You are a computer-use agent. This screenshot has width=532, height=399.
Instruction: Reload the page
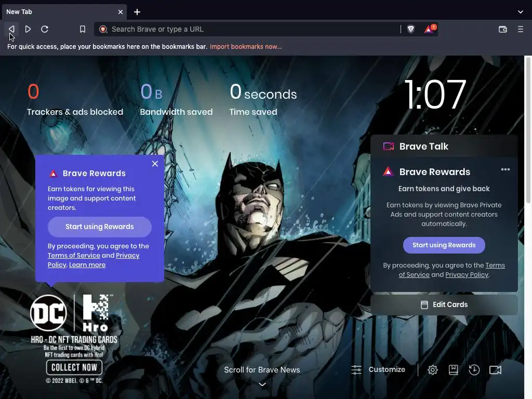click(45, 29)
